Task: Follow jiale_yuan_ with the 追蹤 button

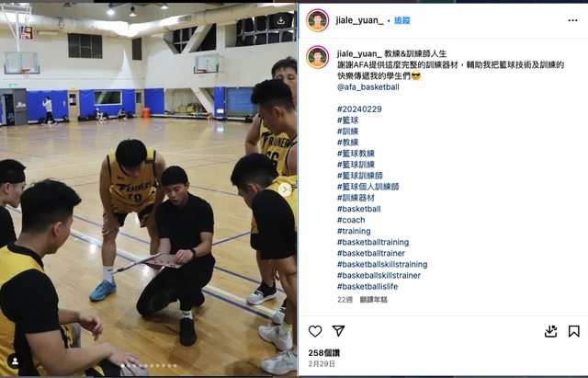Action: pos(402,20)
